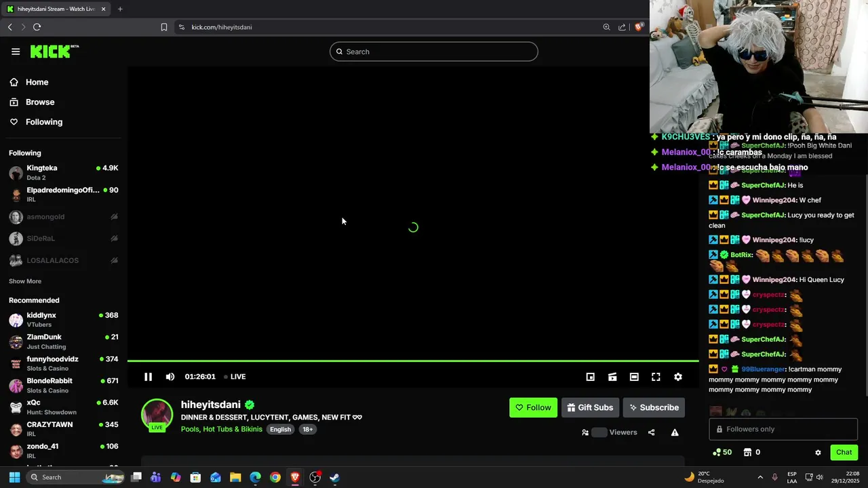Open the browser share icon
The image size is (868, 488).
pyautogui.click(x=622, y=27)
